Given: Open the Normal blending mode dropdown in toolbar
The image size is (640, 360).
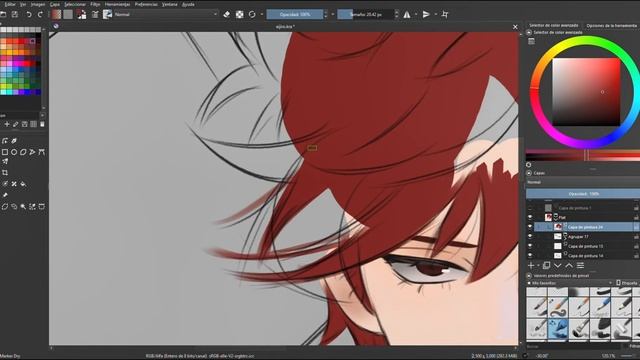Looking at the screenshot, I should (166, 14).
